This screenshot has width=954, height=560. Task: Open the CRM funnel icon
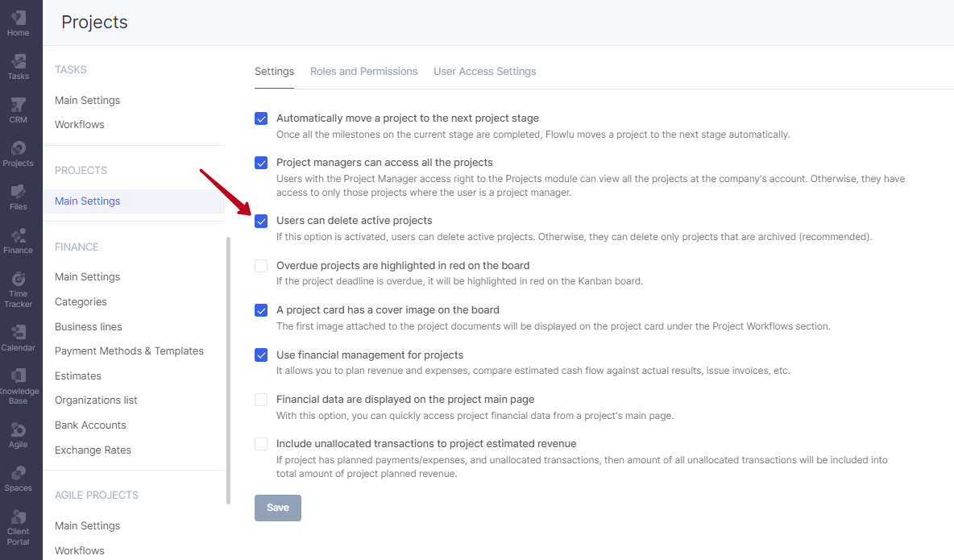[19, 106]
